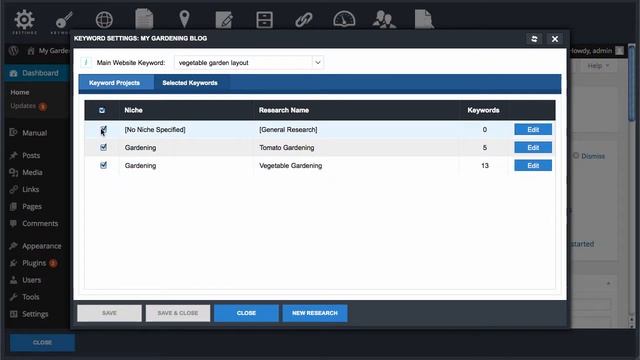Sort by the Keywords column header
Viewport: 640px width, 360px height.
483,110
